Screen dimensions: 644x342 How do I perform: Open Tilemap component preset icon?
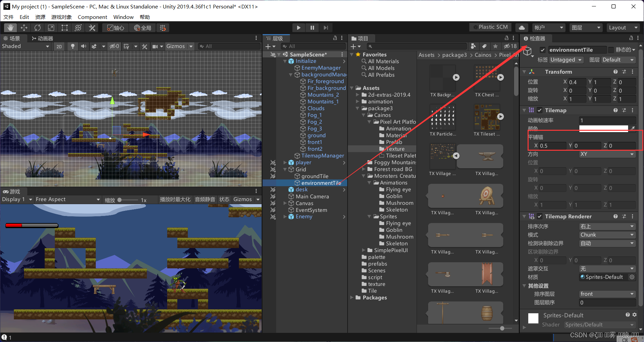pyautogui.click(x=624, y=110)
